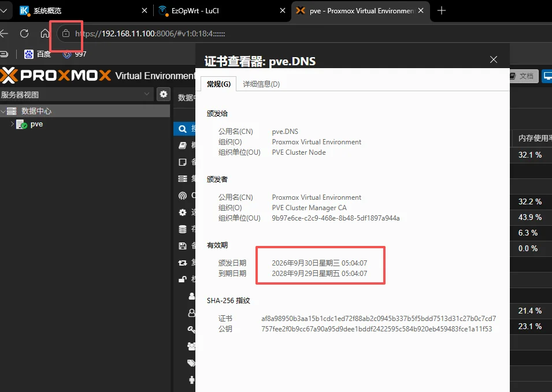552x392 pixels.
Task: Open the 百度 bookmark
Action: click(x=38, y=54)
